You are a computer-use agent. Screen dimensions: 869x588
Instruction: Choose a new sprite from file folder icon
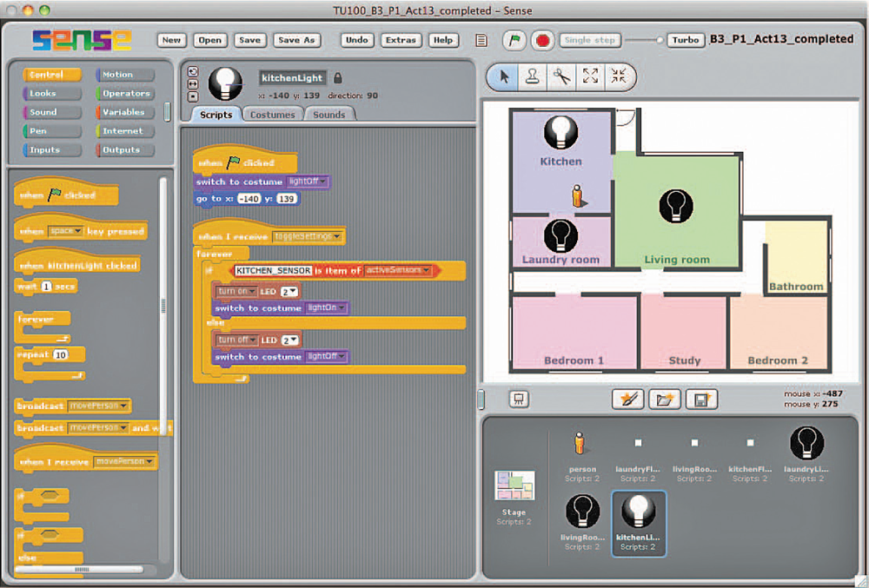(x=665, y=399)
